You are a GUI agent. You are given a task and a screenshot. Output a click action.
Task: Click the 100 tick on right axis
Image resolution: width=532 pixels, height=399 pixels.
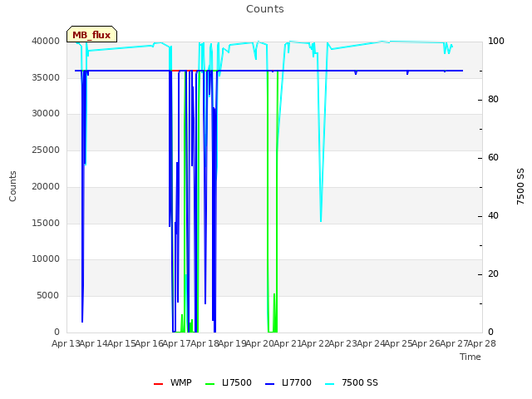coord(496,41)
